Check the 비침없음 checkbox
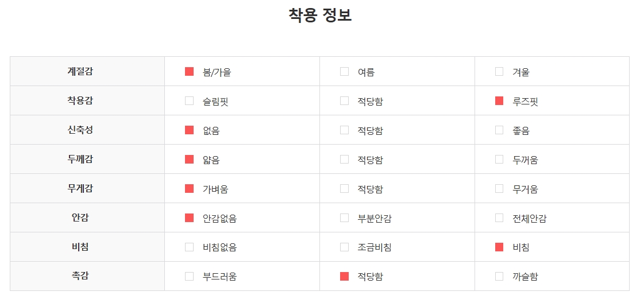This screenshot has height=299, width=644. [189, 247]
